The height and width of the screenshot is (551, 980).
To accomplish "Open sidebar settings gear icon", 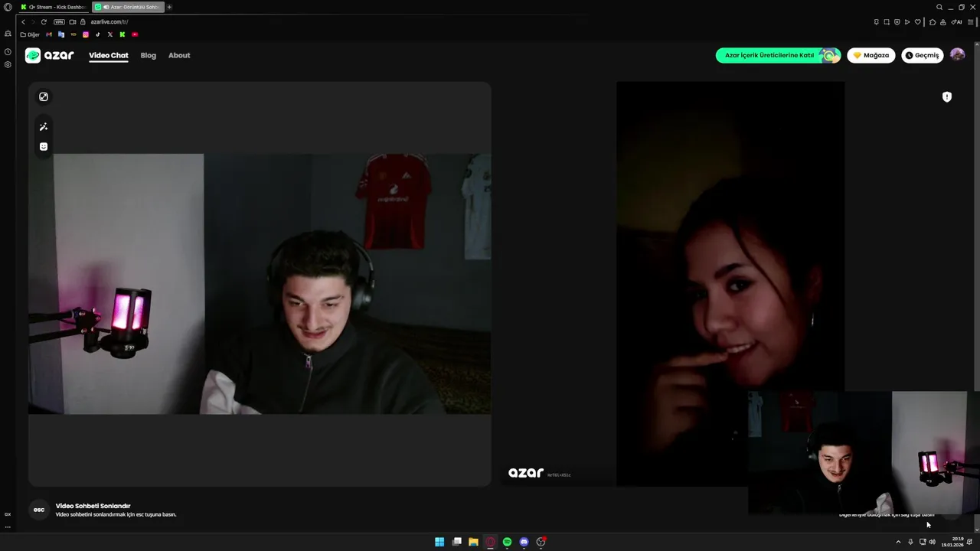I will (x=8, y=64).
